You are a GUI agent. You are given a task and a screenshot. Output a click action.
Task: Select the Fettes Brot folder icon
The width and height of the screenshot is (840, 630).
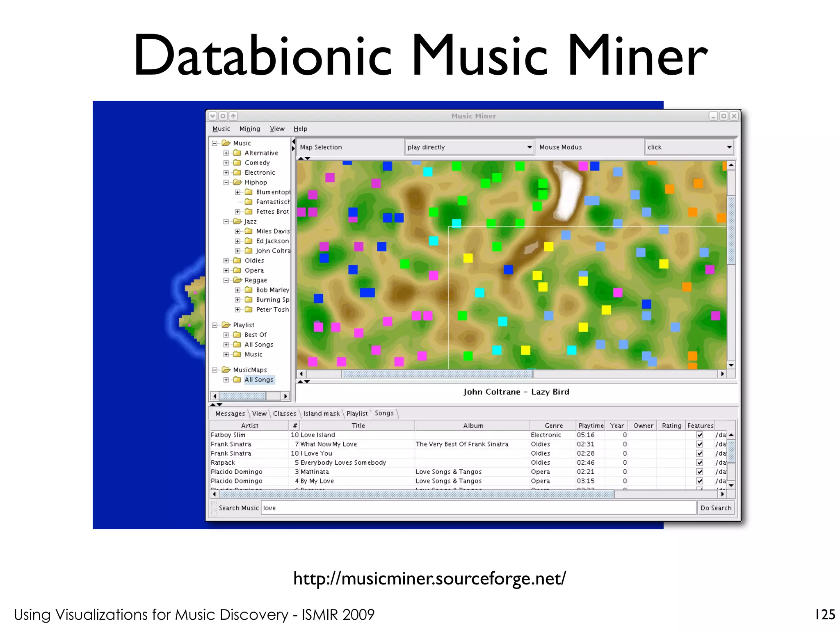coord(249,212)
